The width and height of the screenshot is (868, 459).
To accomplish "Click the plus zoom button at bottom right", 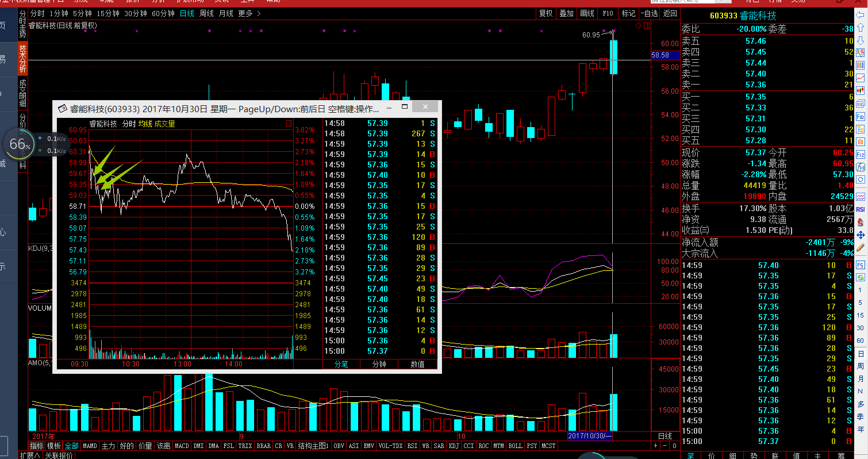I will click(655, 446).
